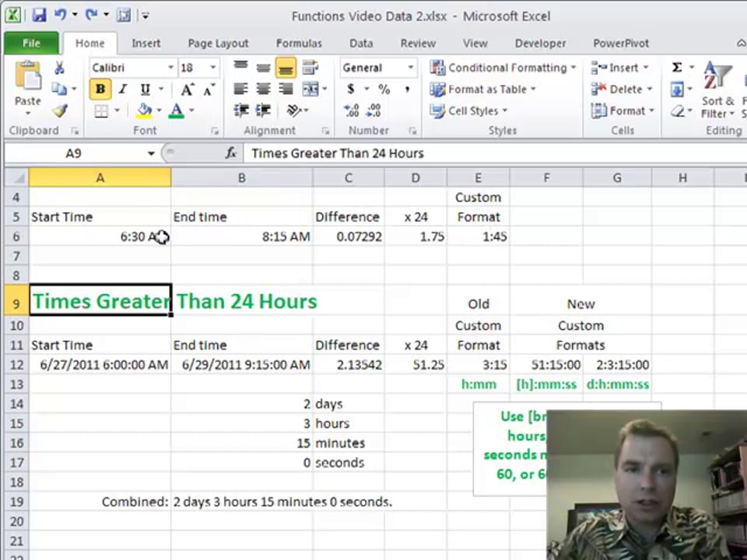The image size is (747, 560).
Task: Open the Name Box dropdown arrow
Action: pyautogui.click(x=151, y=153)
